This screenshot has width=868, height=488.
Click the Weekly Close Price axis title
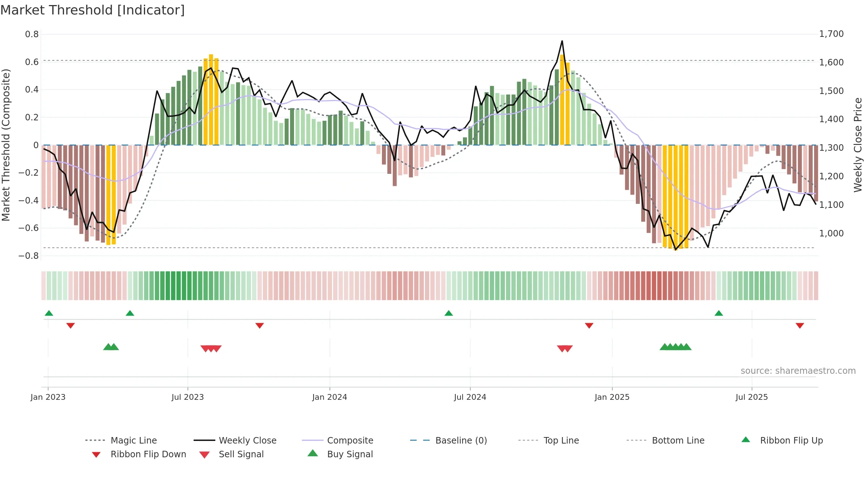coord(858,145)
